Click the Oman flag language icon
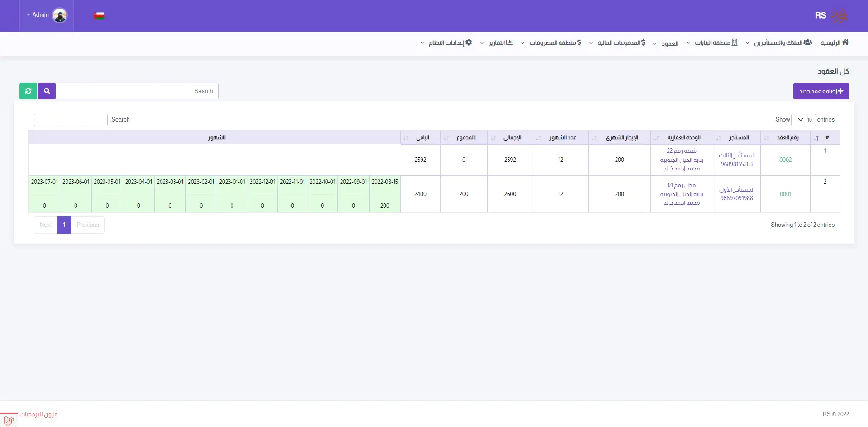The image size is (868, 427). pos(99,16)
